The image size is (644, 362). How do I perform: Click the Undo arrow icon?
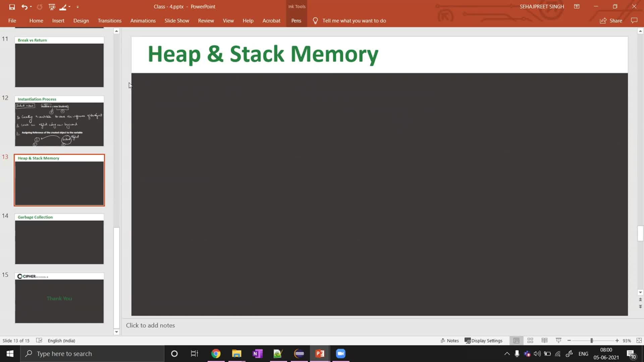(x=24, y=7)
